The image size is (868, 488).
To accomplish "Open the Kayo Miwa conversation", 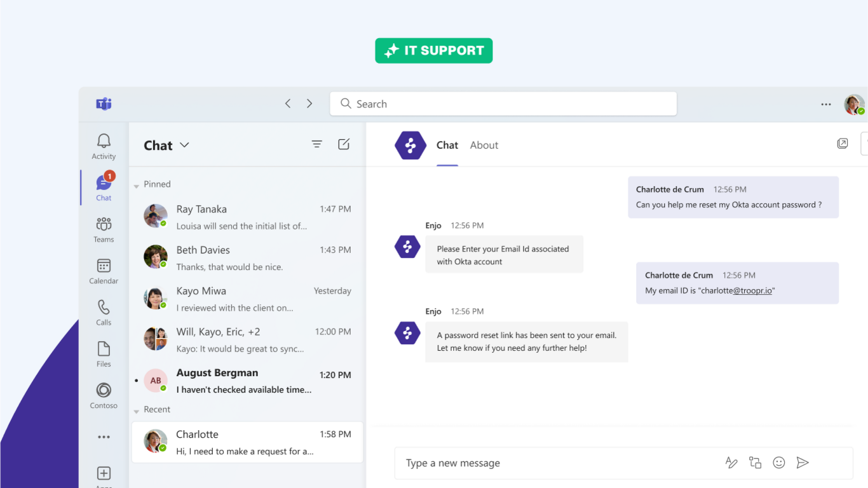I will (x=247, y=299).
